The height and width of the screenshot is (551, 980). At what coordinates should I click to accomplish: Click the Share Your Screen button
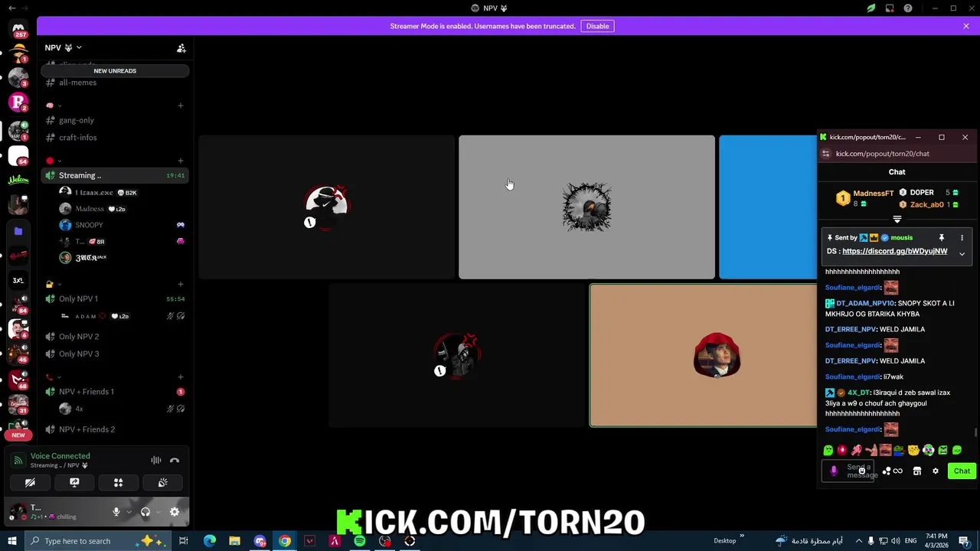74,483
